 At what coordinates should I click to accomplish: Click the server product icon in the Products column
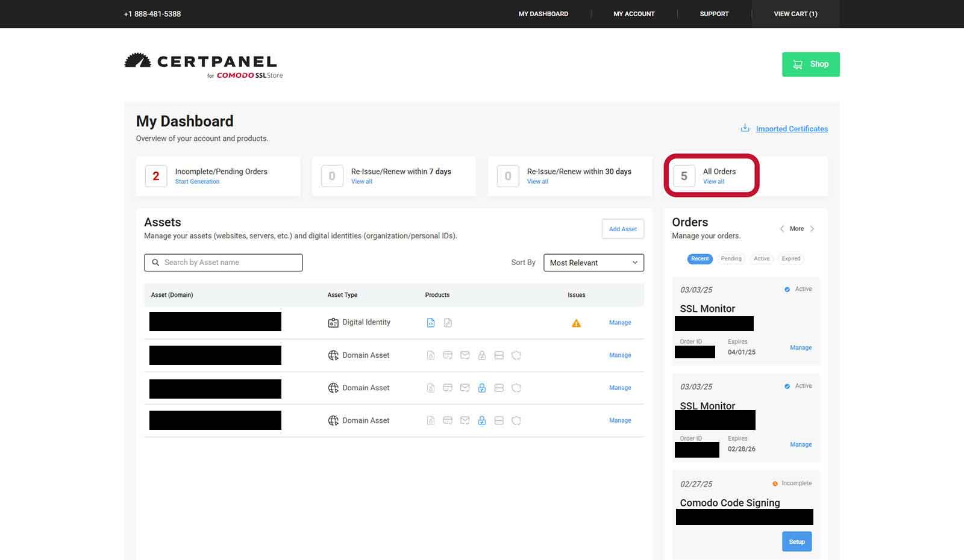coord(499,355)
